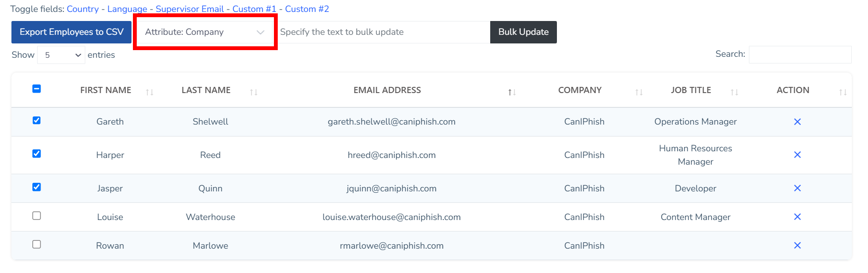Toggle the select-all header checkbox
Screen dimensions: 868x273
pyautogui.click(x=37, y=89)
